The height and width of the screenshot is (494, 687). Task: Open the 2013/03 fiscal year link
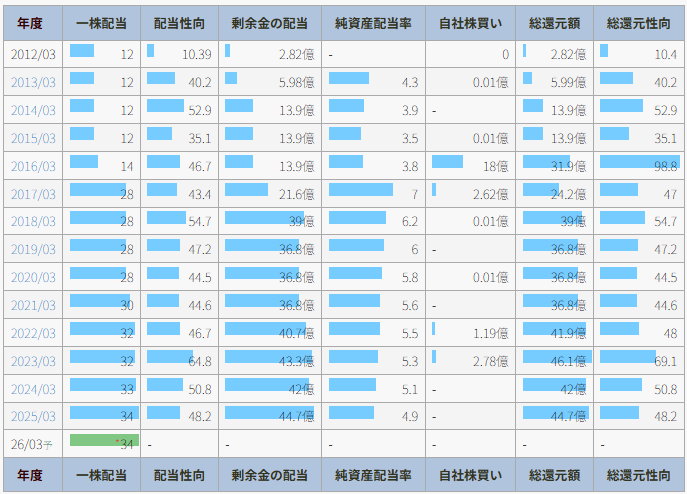[33, 83]
